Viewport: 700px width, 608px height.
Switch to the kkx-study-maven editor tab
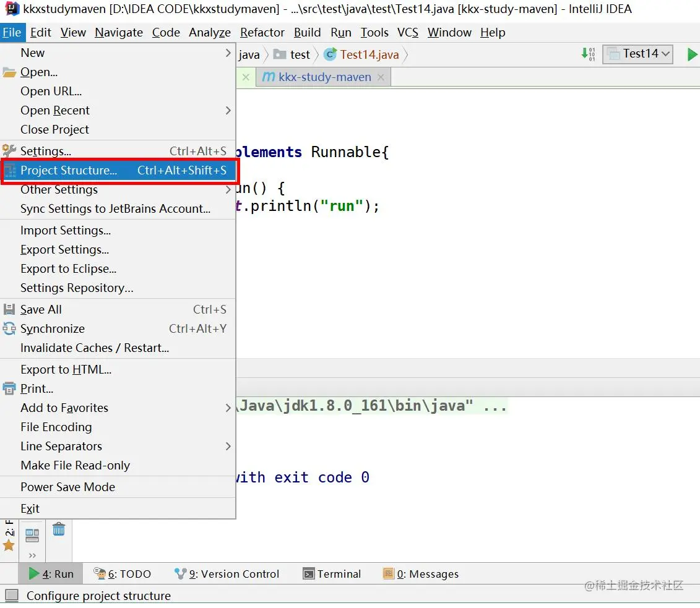[323, 77]
